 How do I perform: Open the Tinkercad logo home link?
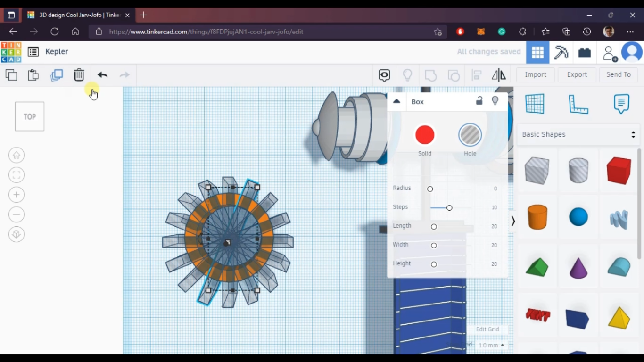(11, 52)
